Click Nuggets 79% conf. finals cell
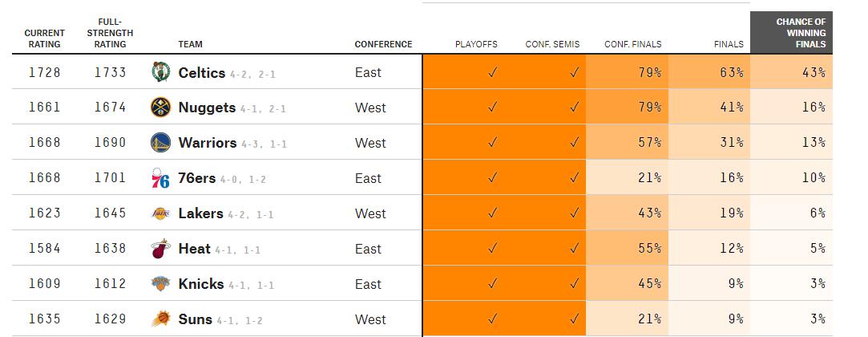Screen dimensions: 868x337 628,108
